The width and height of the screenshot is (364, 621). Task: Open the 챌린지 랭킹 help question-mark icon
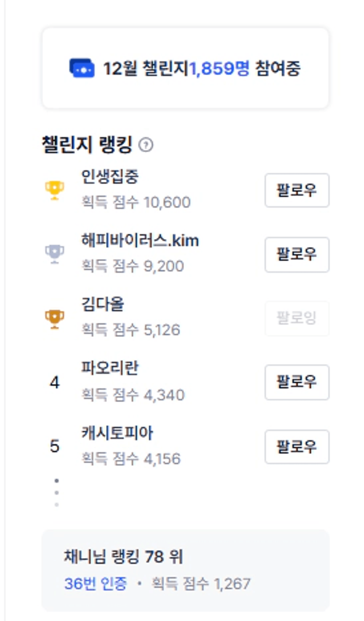[x=146, y=145]
